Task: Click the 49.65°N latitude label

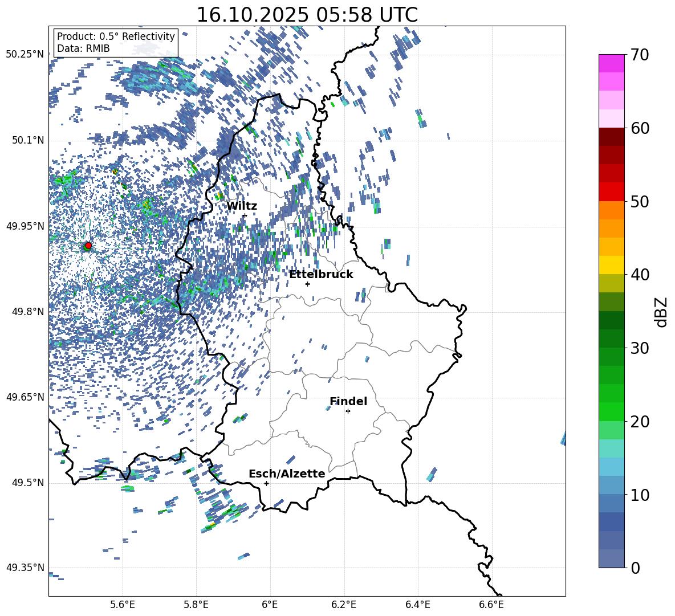Action: tap(25, 397)
